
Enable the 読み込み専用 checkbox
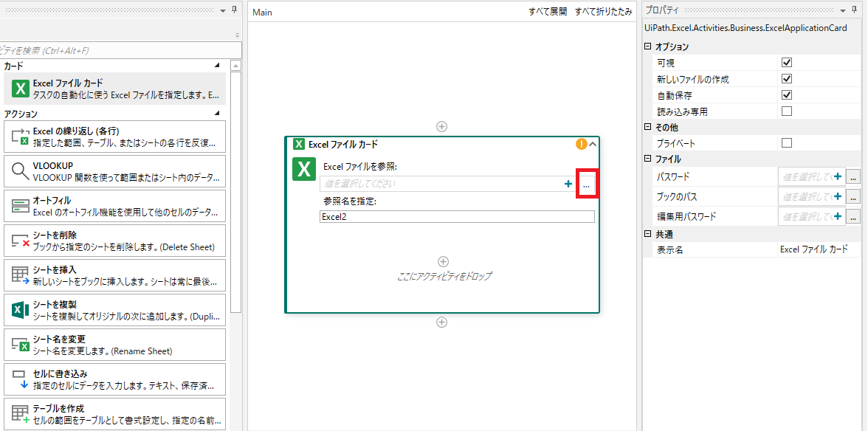pyautogui.click(x=787, y=111)
